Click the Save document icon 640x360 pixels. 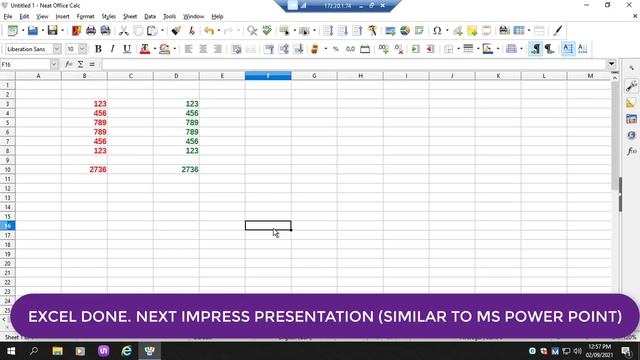click(53, 31)
